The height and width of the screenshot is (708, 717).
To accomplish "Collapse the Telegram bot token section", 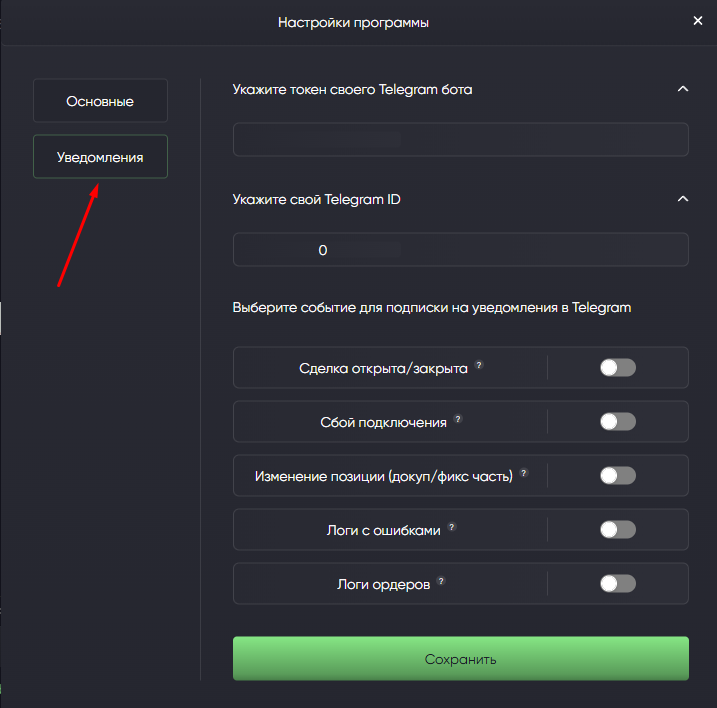I will coord(683,89).
